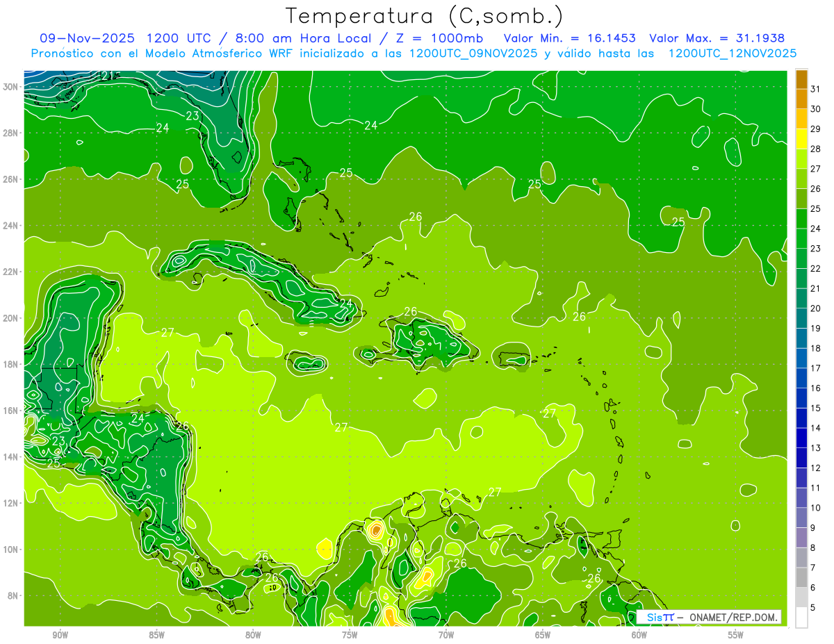Click the color legend value 29
Image resolution: width=834 pixels, height=644 pixels.
[816, 129]
